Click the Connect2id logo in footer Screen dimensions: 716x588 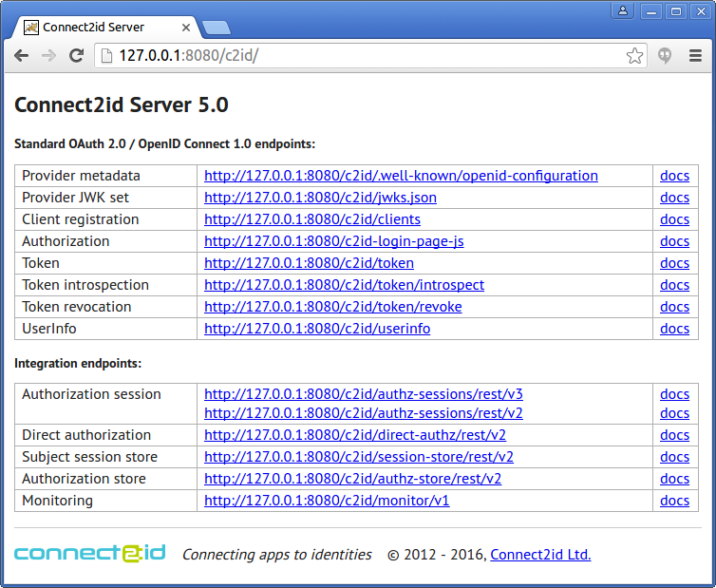pyautogui.click(x=90, y=553)
